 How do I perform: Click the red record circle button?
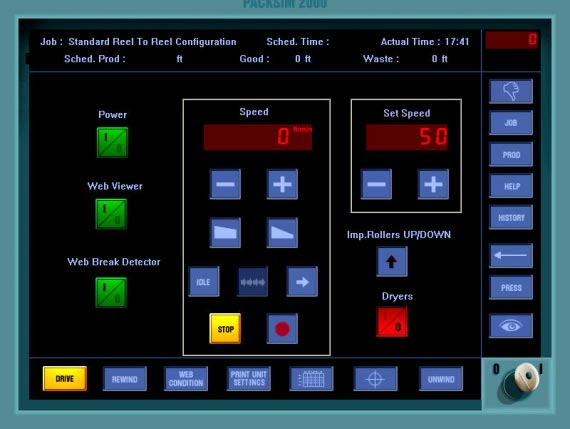click(282, 329)
